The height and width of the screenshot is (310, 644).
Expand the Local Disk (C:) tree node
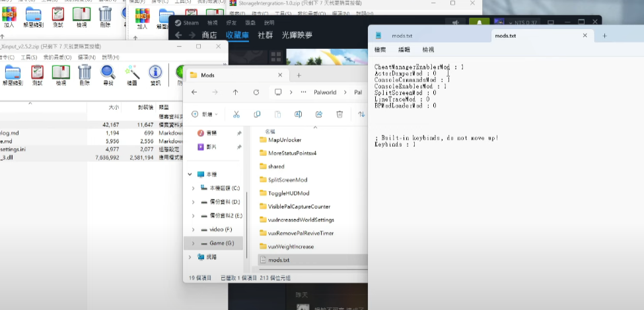tap(194, 188)
